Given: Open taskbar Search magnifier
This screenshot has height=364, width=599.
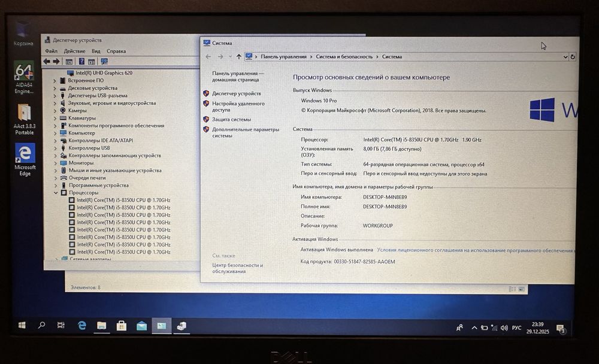Looking at the screenshot, I should pyautogui.click(x=41, y=325).
